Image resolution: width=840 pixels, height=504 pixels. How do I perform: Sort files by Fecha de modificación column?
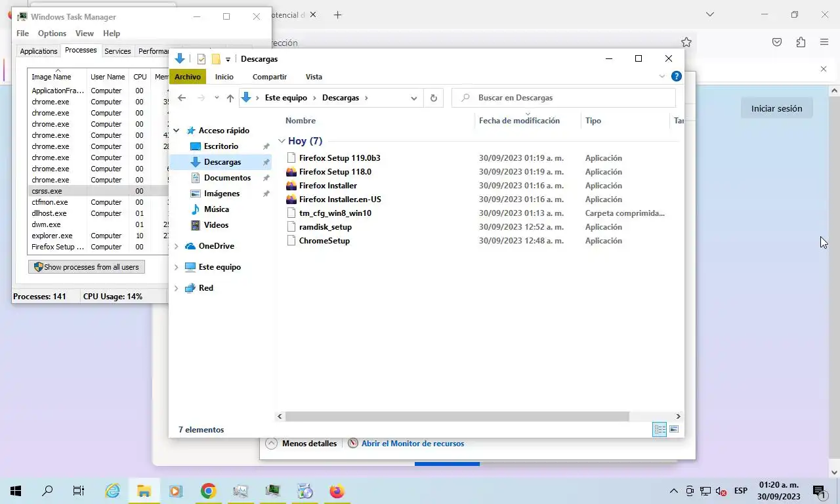(528, 121)
